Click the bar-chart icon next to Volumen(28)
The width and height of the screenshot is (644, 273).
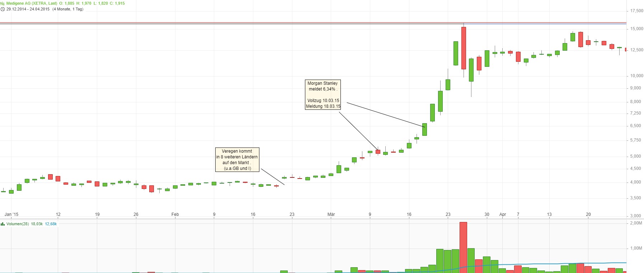click(x=3, y=224)
